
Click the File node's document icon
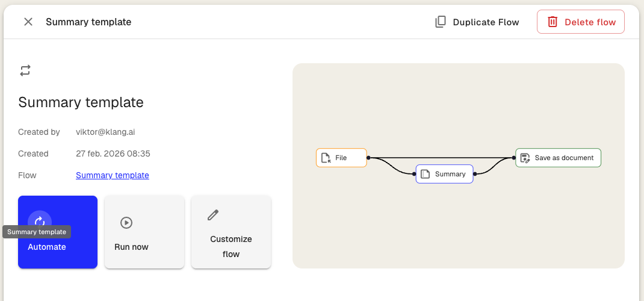(x=326, y=158)
